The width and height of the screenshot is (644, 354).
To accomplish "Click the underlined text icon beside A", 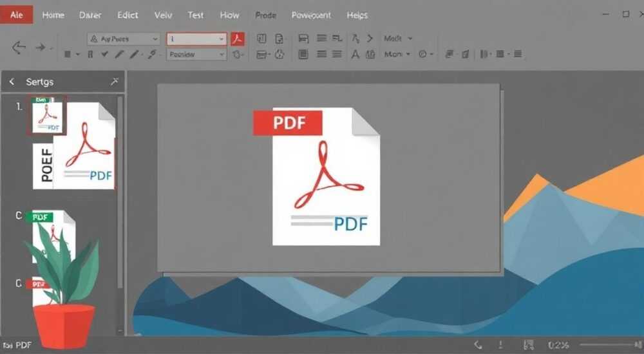I will coord(370,54).
